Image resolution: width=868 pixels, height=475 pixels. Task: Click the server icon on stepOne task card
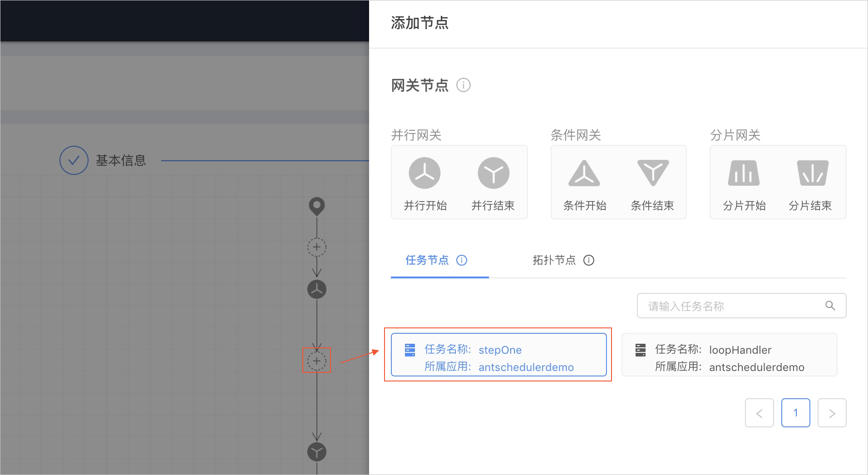[410, 350]
